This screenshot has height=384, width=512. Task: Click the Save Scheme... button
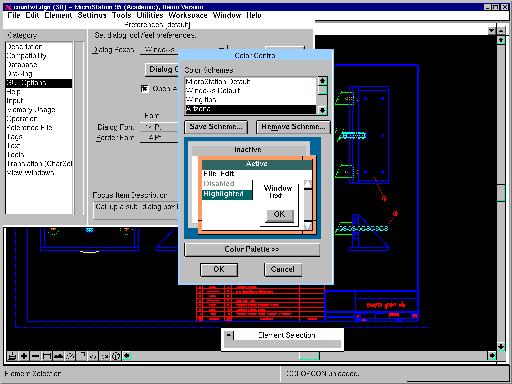tap(216, 127)
